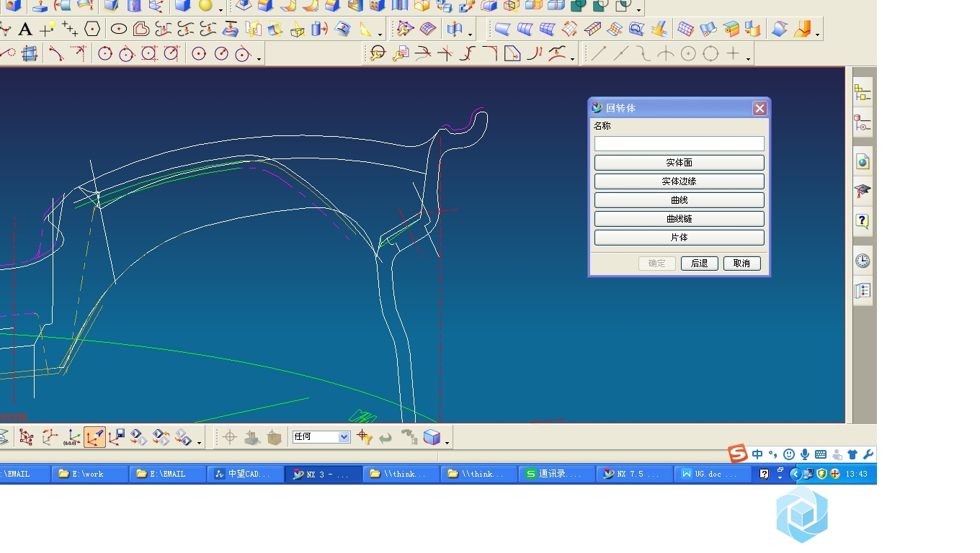Expand the boolean toolbar overflow arrow
The width and height of the screenshot is (980, 553).
tap(639, 10)
